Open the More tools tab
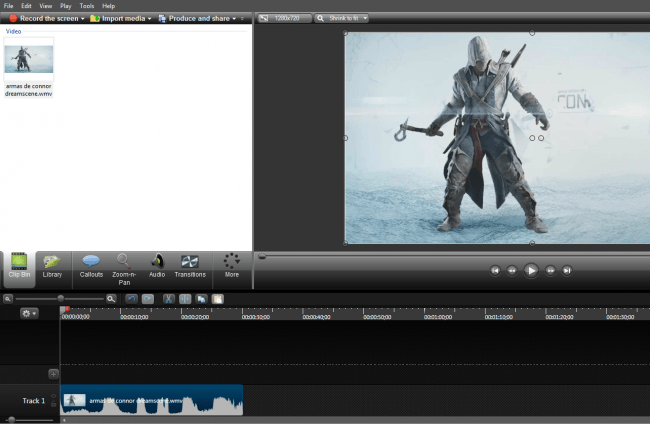 232,267
